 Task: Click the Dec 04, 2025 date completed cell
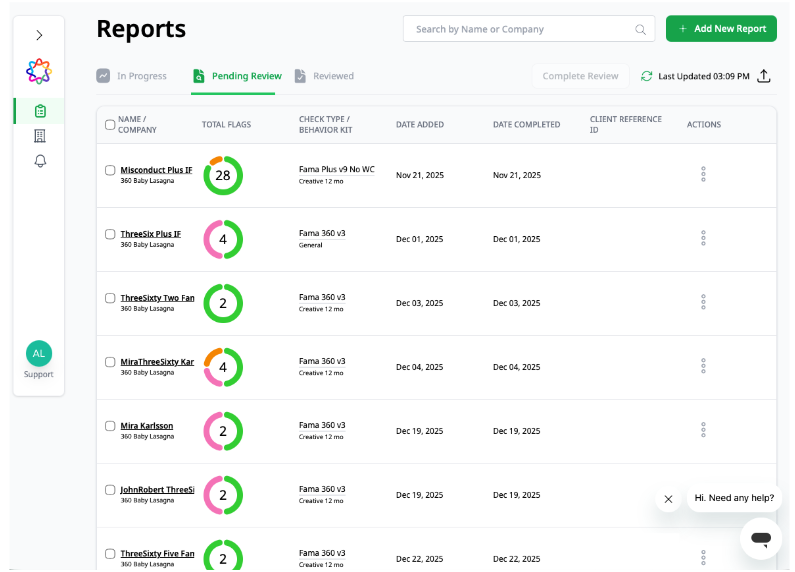click(517, 367)
